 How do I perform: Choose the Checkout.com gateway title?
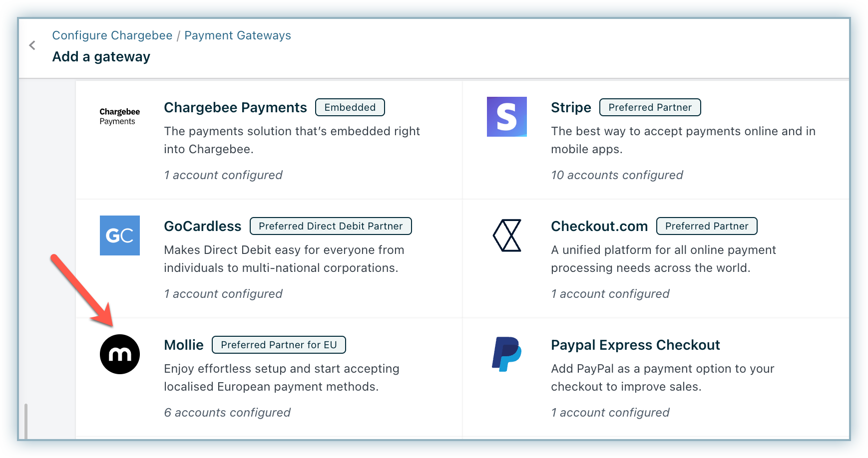(599, 227)
